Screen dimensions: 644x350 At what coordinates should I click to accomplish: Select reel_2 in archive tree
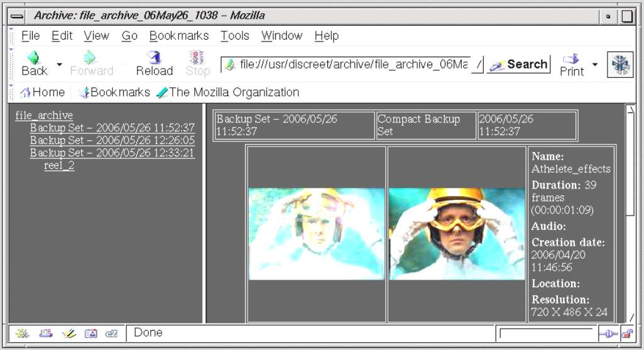tap(59, 165)
